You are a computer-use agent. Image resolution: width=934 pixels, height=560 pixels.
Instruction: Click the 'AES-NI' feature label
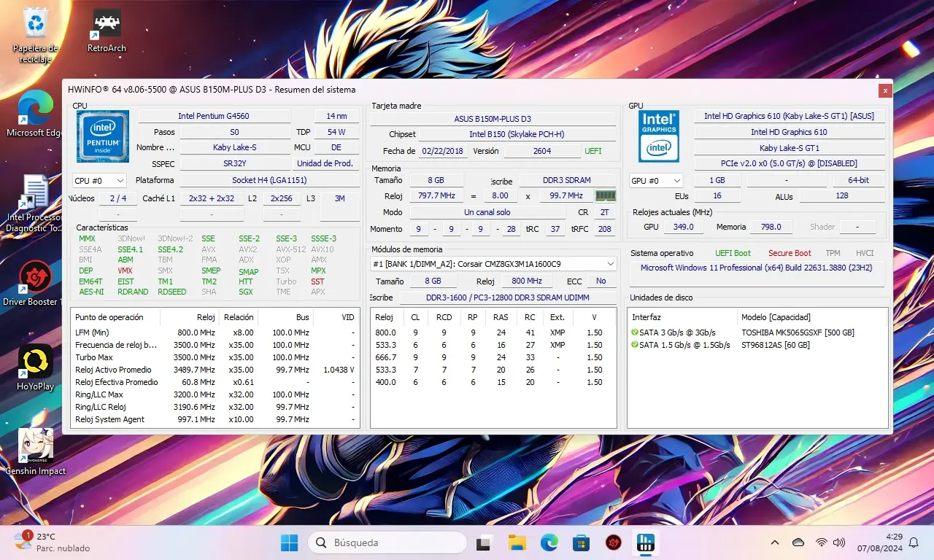click(91, 292)
